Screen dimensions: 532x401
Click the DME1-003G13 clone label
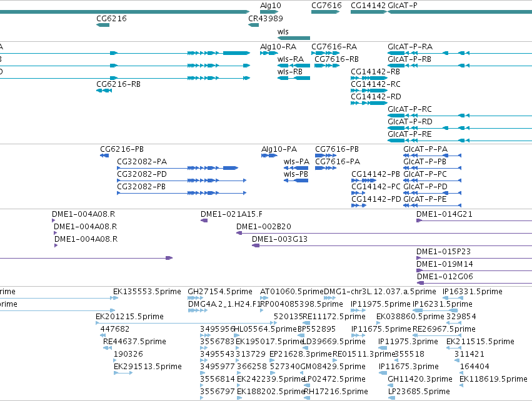coord(279,239)
